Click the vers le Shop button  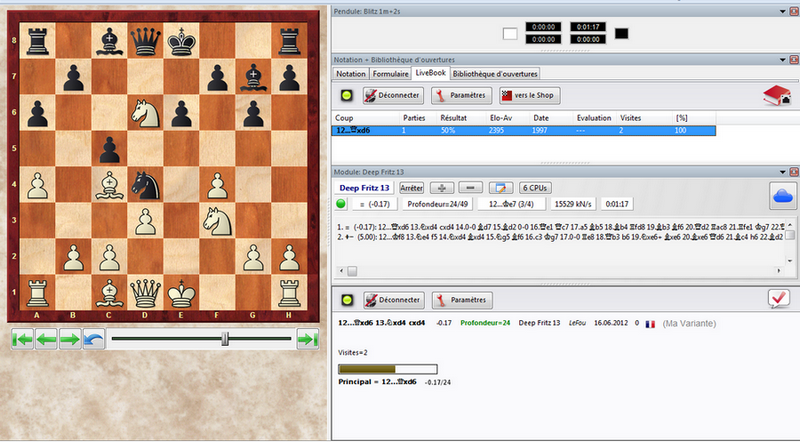click(x=533, y=96)
